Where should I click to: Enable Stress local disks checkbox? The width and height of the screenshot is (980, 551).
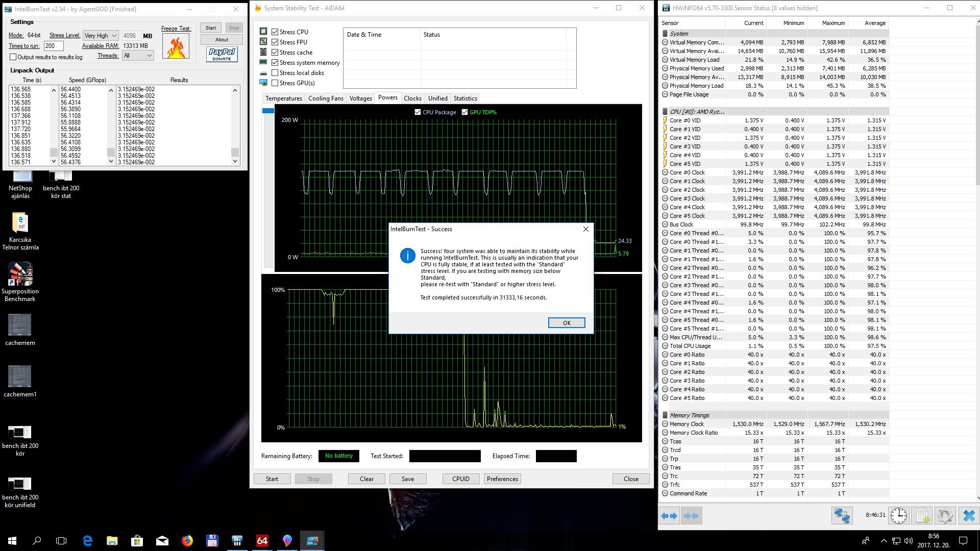(x=275, y=72)
